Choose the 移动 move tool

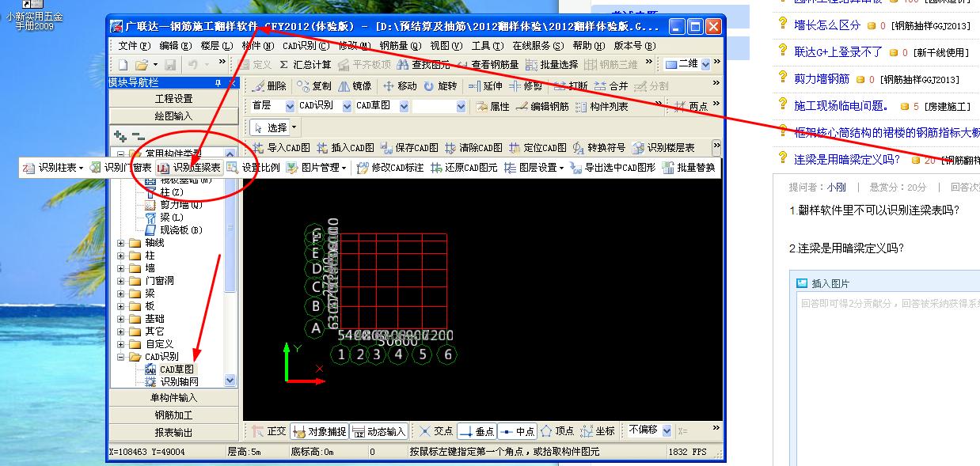[x=400, y=86]
